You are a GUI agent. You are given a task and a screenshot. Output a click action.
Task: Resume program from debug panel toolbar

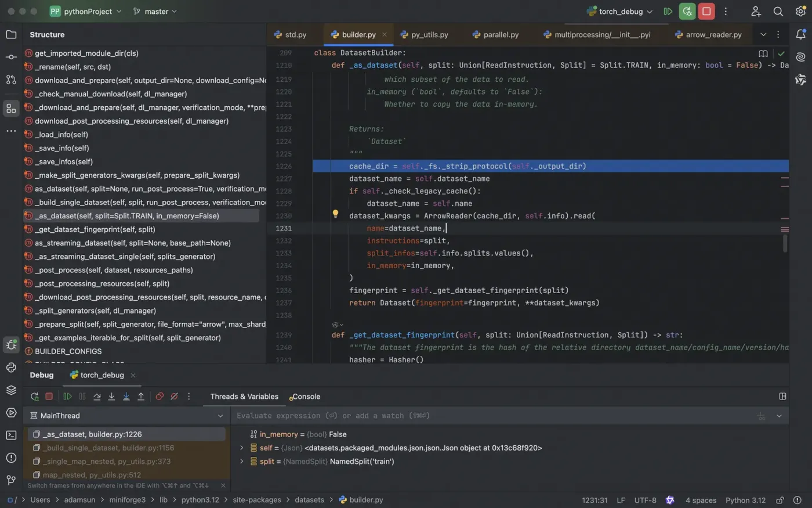[x=67, y=397]
